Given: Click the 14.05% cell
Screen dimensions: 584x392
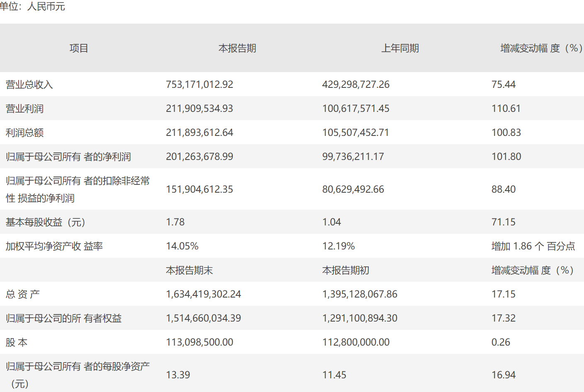Looking at the screenshot, I should click(182, 246).
